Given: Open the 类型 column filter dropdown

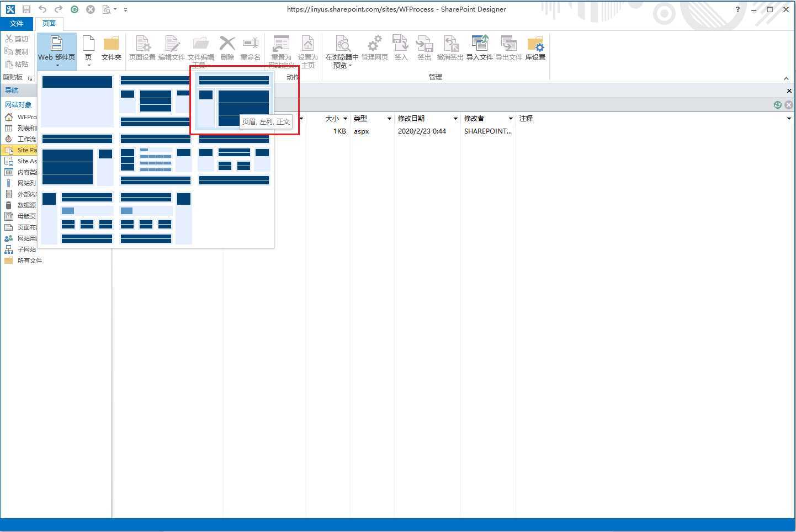Looking at the screenshot, I should pyautogui.click(x=389, y=119).
